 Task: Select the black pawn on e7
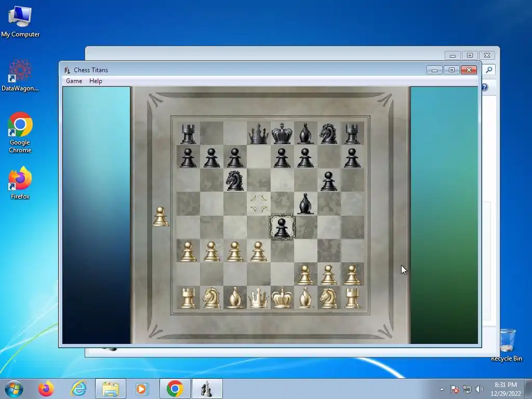[282, 158]
